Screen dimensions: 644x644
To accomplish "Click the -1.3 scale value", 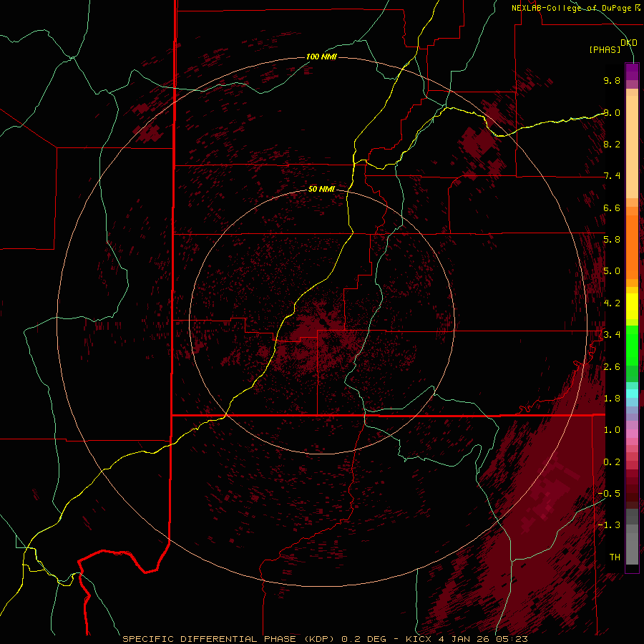I will click(610, 525).
